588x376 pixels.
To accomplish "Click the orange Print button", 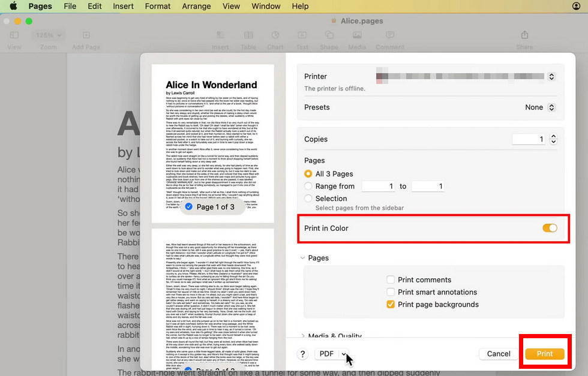I will click(545, 354).
